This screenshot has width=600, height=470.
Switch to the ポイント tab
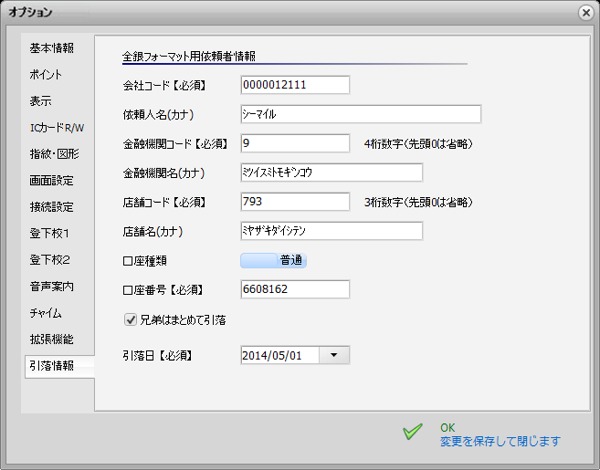click(x=46, y=75)
